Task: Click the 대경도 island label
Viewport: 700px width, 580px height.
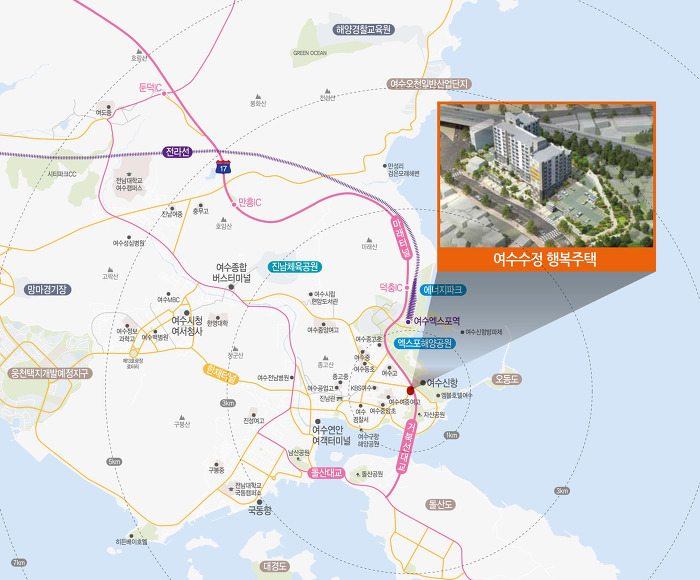Action: click(x=275, y=566)
